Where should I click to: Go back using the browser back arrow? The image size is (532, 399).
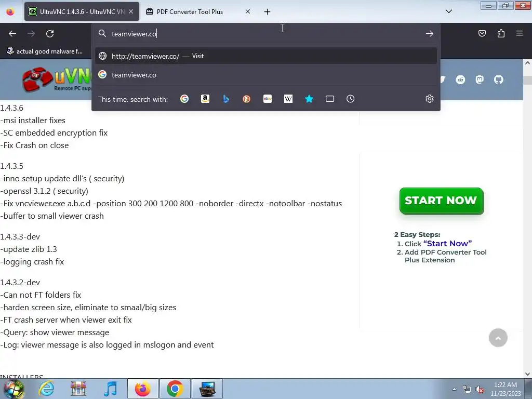pyautogui.click(x=12, y=34)
